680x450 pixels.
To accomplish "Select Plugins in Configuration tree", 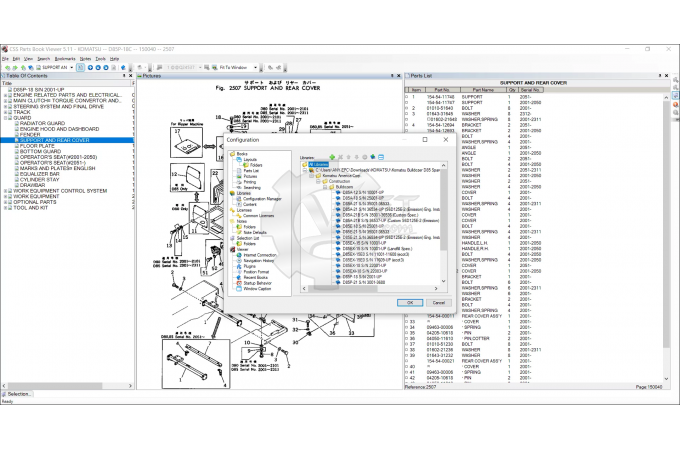I will click(250, 266).
